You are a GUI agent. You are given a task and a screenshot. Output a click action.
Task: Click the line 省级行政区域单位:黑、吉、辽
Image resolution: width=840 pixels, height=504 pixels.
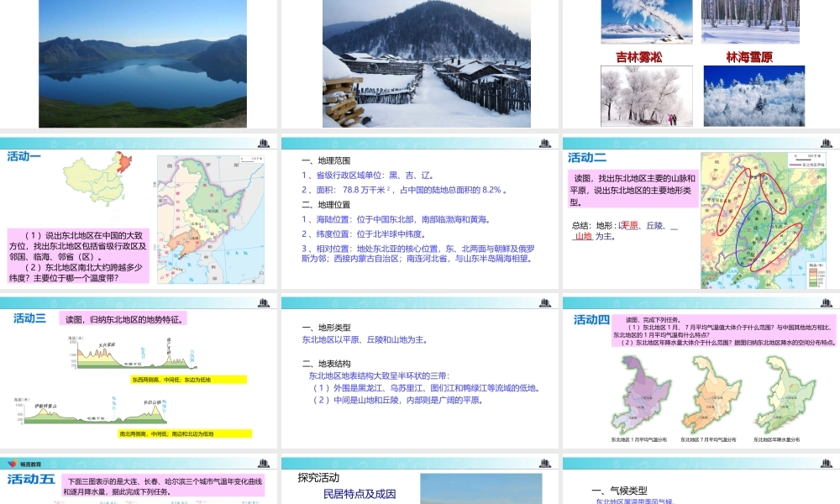368,176
